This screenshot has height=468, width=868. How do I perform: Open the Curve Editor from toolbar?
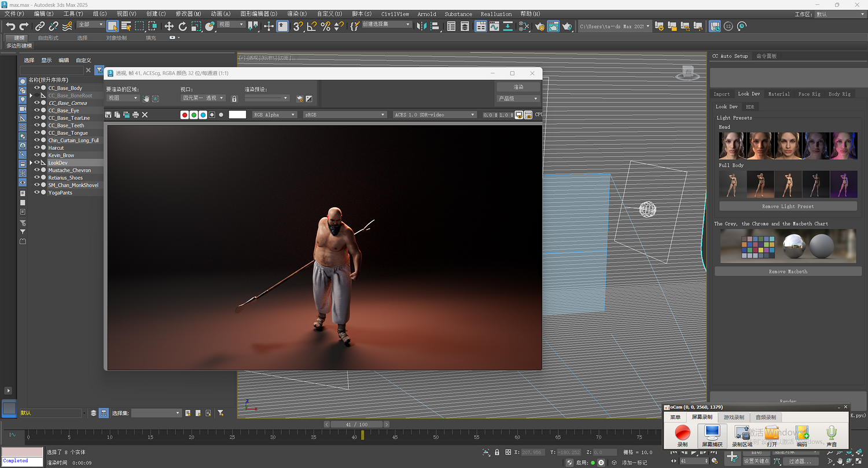click(494, 26)
